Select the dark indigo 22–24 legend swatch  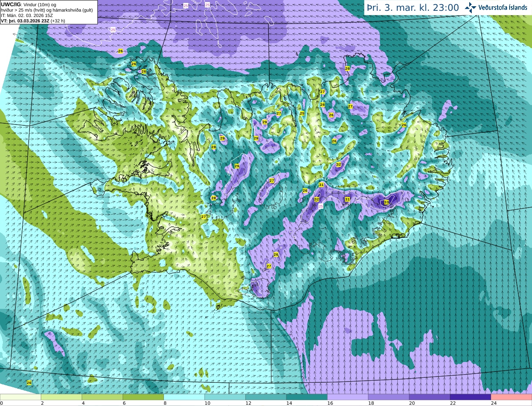[x=470, y=397]
